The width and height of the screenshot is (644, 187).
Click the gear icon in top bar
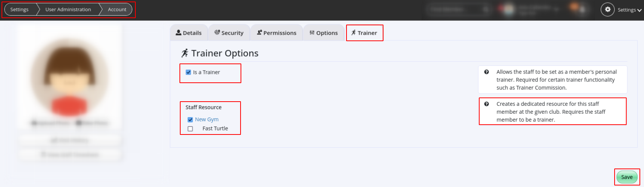[607, 9]
